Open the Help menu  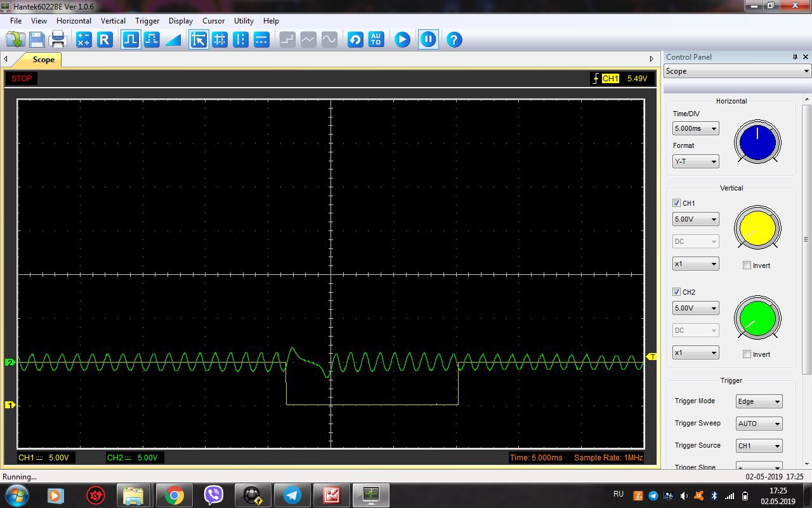271,21
